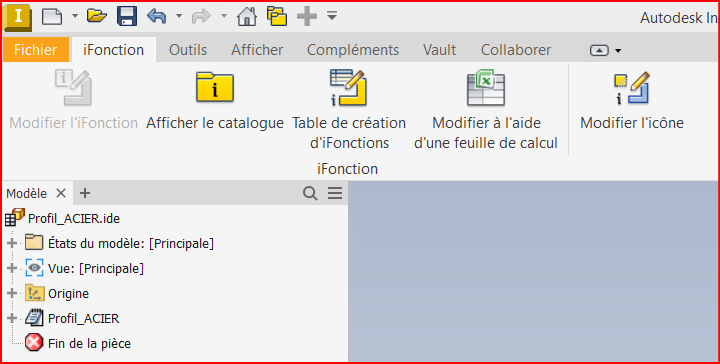
Task: Select the Profil_ACIER.ide root node
Action: (x=63, y=218)
